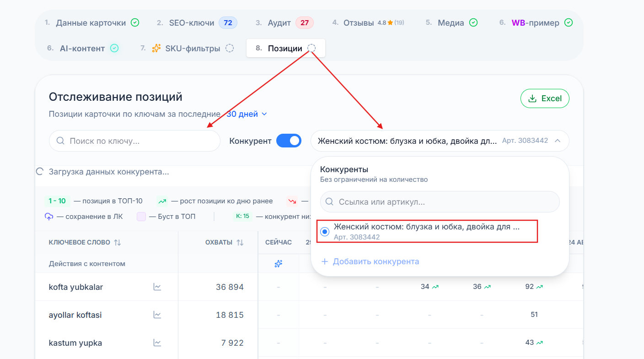Click the 1 - 10 TOP-10 legend badge
This screenshot has width=644, height=359.
coord(57,201)
